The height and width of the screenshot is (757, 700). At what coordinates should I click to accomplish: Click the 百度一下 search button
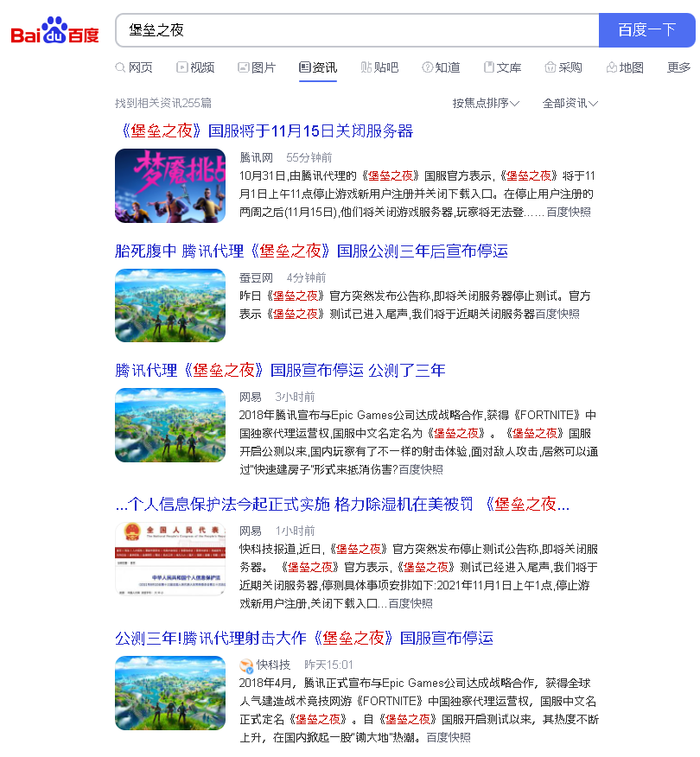(646, 30)
